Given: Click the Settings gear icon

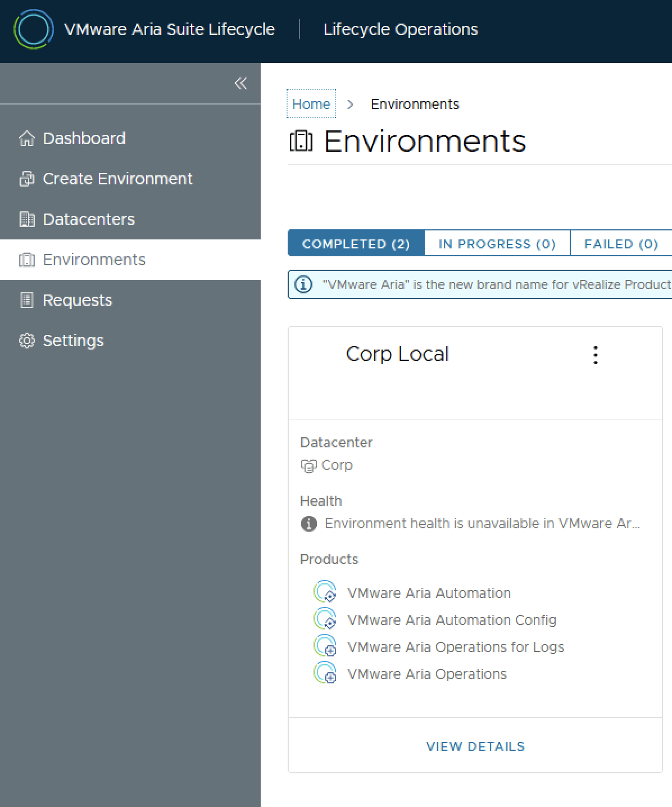Looking at the screenshot, I should point(26,341).
